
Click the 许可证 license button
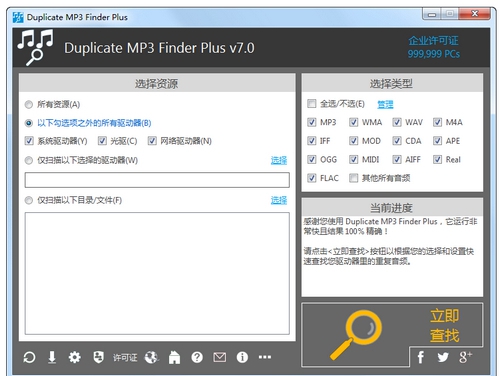pyautogui.click(x=125, y=358)
